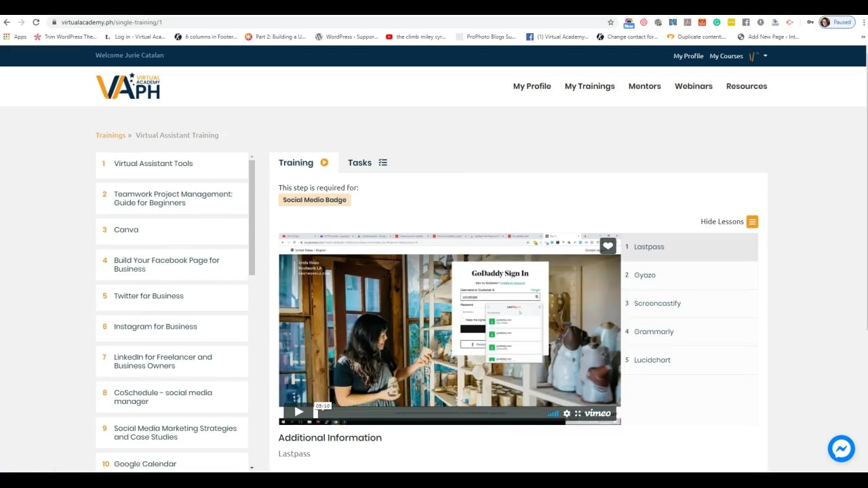Seek along the video progress bar

click(432, 413)
